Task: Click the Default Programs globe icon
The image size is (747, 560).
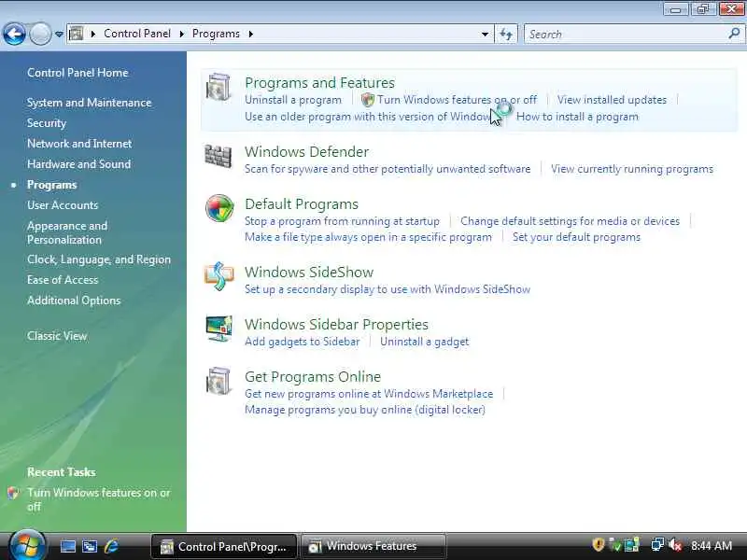Action: point(219,208)
